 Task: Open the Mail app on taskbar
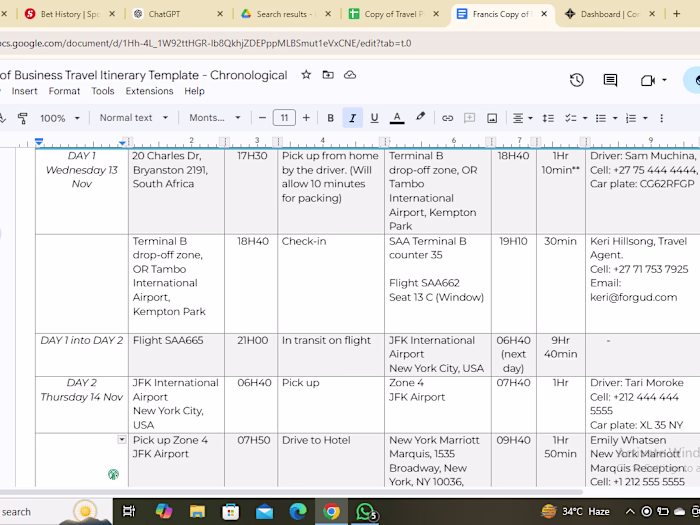(264, 511)
